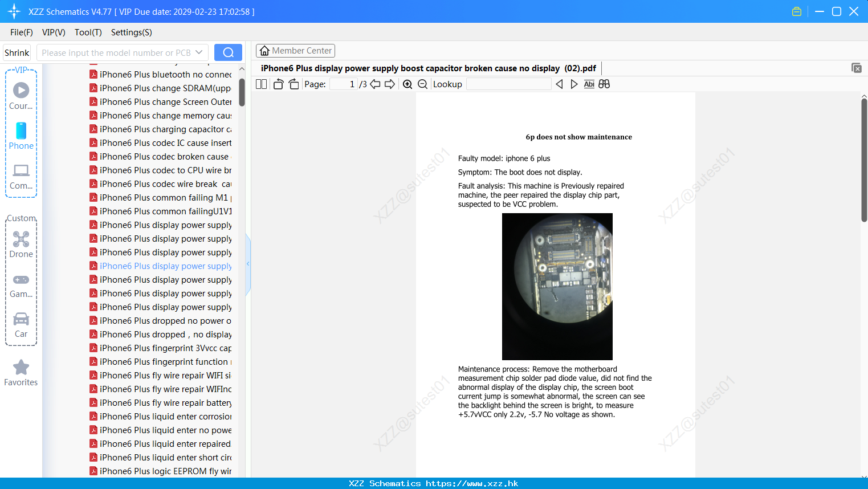
Task: Open 'iPhone6 Plus bluetooth no connec' file
Action: (161, 75)
